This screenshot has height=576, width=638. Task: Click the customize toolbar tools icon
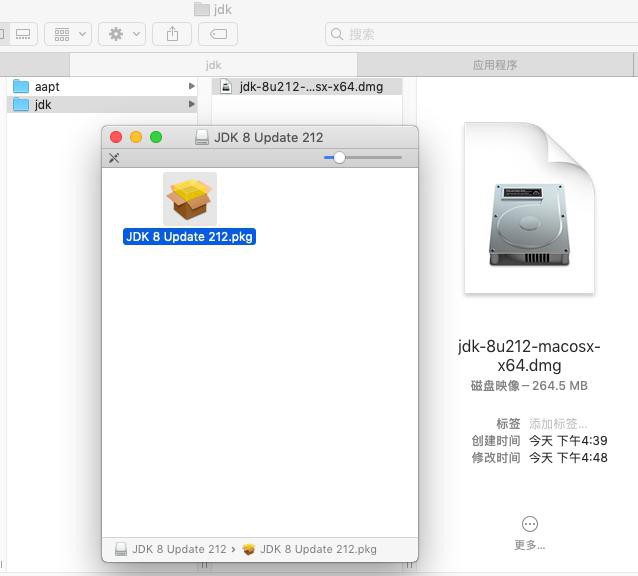[x=114, y=158]
